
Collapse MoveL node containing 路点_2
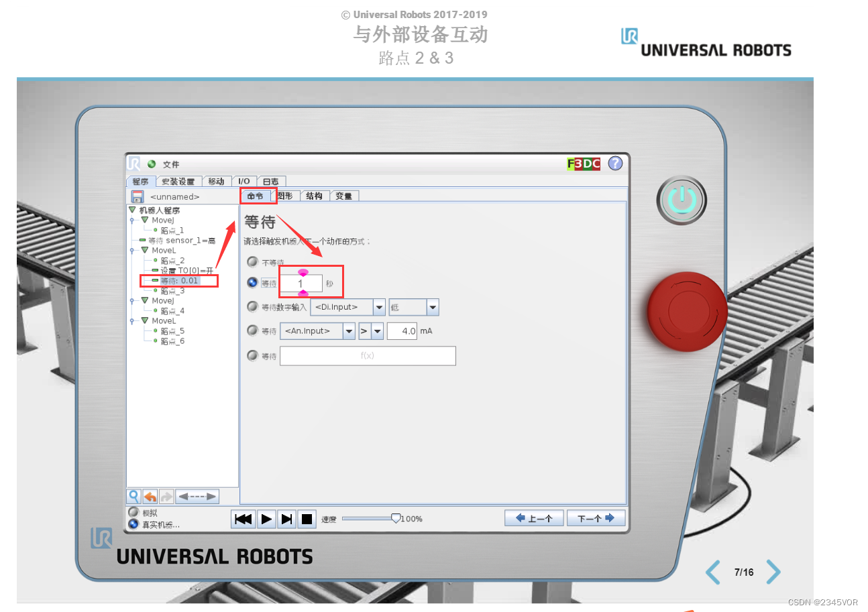point(144,250)
